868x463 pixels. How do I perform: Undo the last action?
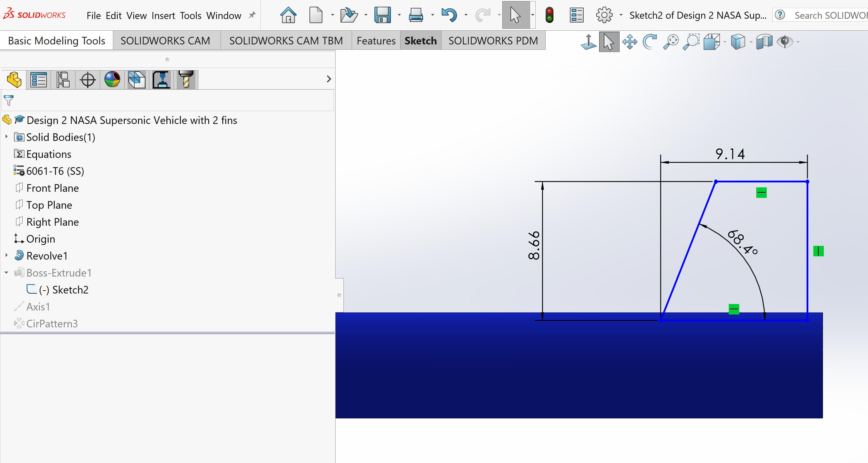point(449,15)
